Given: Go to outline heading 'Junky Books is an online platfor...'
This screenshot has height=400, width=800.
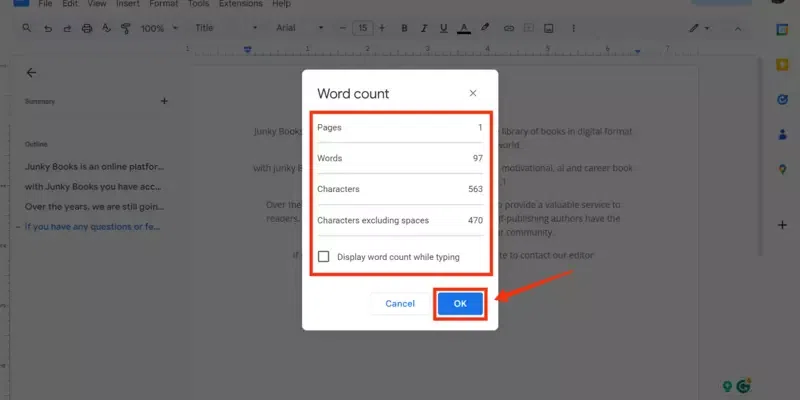Looking at the screenshot, I should tap(94, 167).
